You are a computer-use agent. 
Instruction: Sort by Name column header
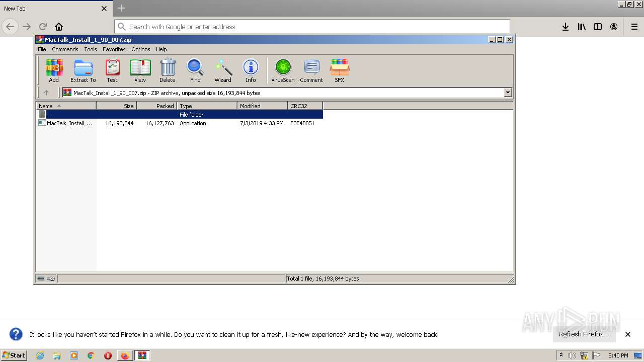point(66,106)
